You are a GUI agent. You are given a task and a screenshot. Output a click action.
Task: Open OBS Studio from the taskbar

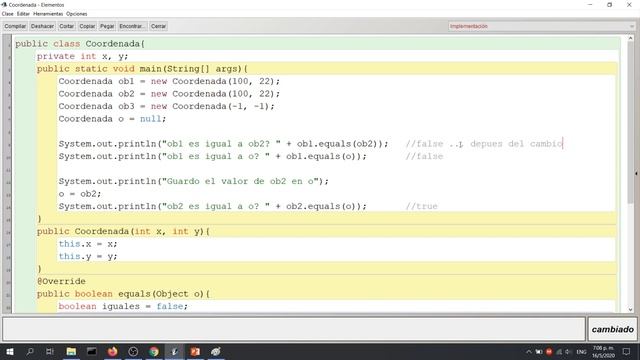[133, 351]
